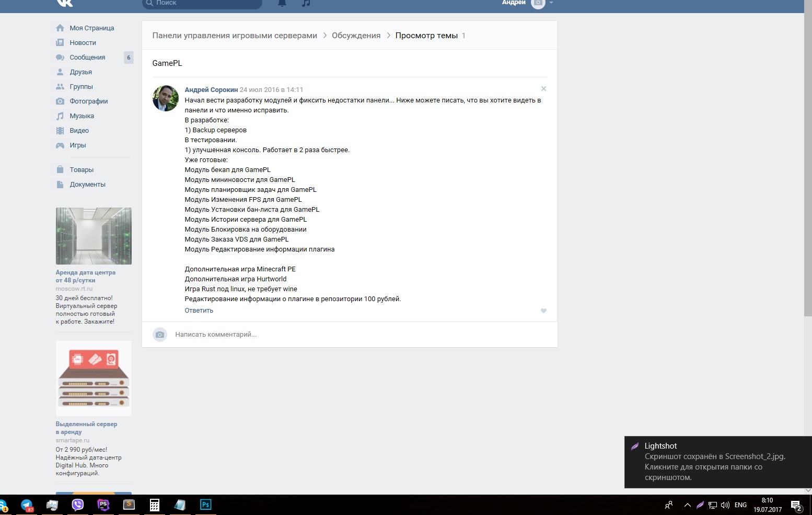This screenshot has height=515, width=812.
Task: Click the Lightshot feather tray icon
Action: (700, 505)
